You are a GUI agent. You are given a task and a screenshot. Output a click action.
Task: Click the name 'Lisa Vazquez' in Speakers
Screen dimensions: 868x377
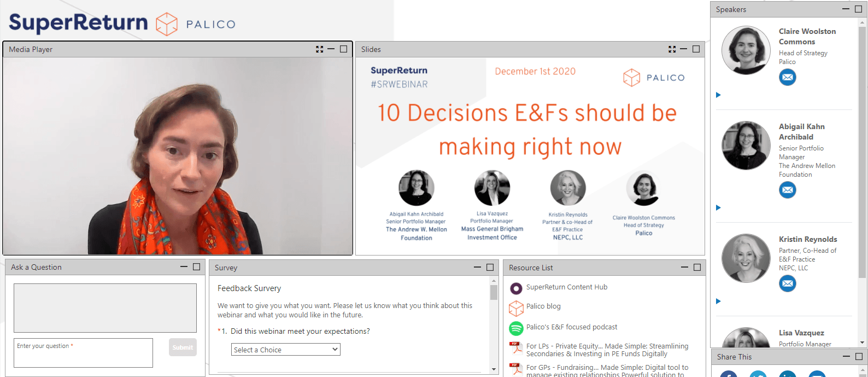[801, 333]
